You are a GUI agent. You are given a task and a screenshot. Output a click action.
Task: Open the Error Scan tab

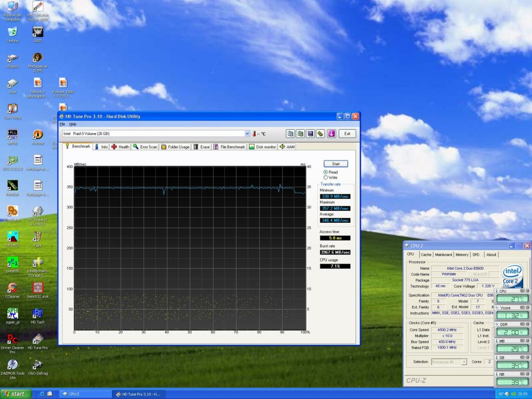[x=145, y=147]
